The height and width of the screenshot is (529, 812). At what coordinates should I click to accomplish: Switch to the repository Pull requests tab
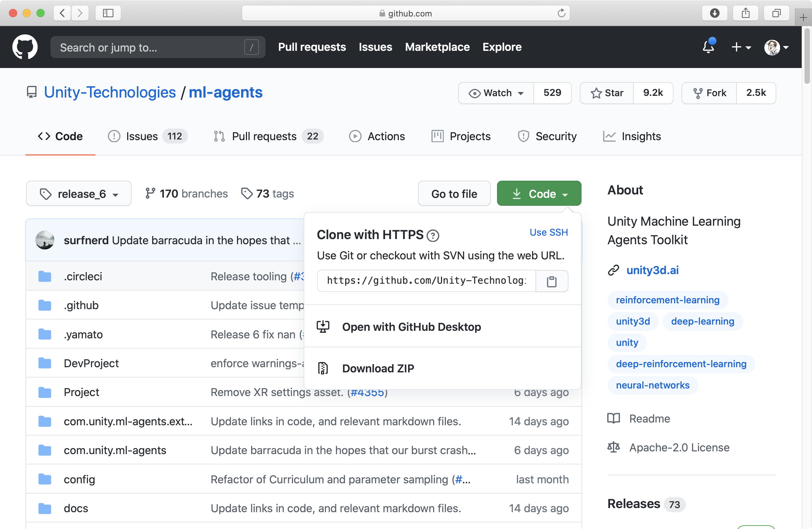pyautogui.click(x=268, y=136)
